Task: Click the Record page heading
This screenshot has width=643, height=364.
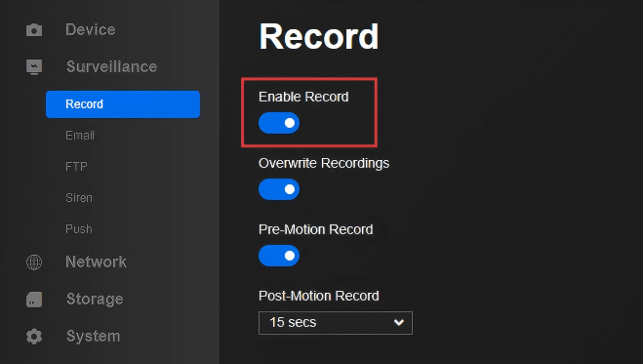Action: coord(319,36)
